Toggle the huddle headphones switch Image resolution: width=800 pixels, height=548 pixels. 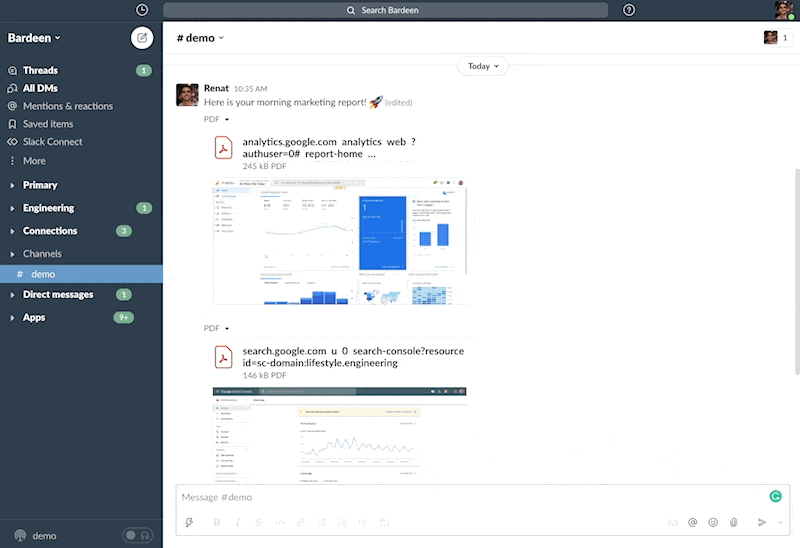[138, 535]
